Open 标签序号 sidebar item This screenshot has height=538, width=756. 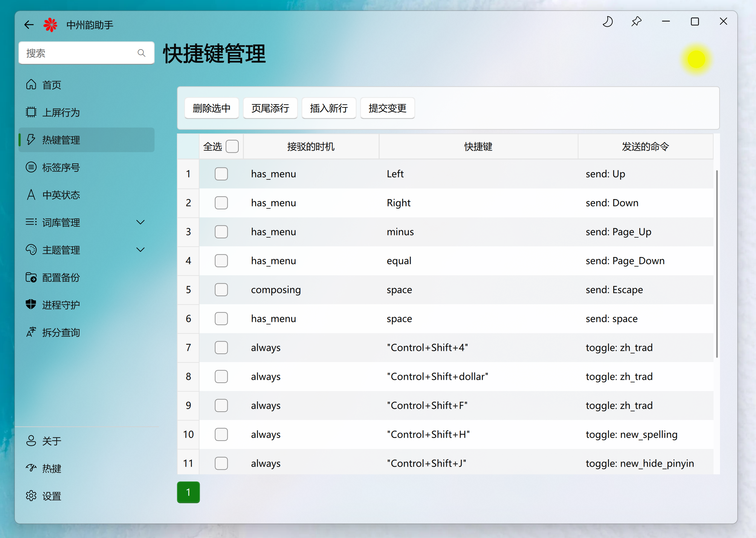click(61, 167)
